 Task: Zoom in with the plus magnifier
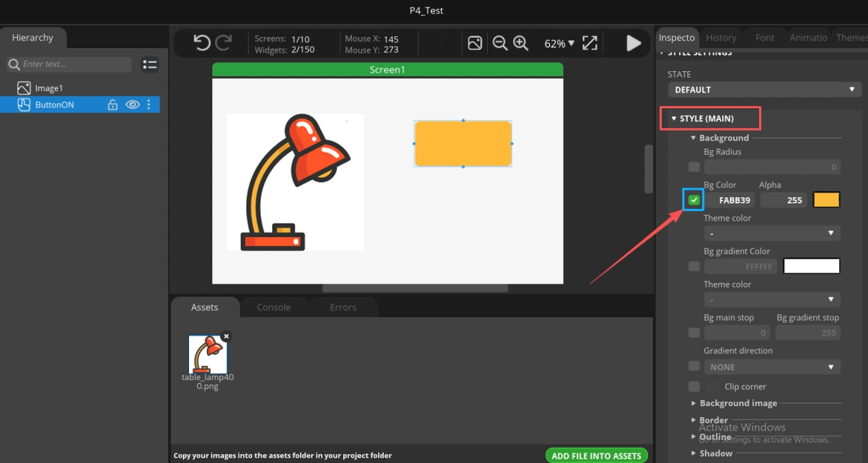[521, 43]
